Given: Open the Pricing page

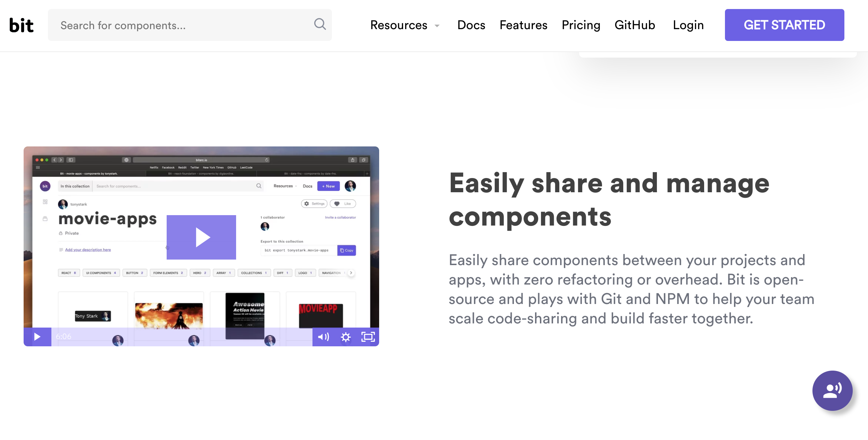Looking at the screenshot, I should [x=581, y=25].
